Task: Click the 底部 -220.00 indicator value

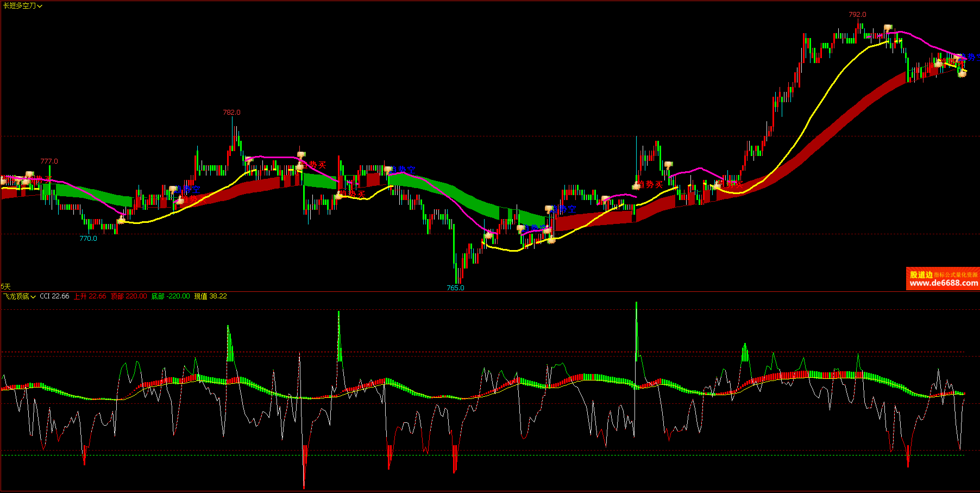Action: [171, 296]
